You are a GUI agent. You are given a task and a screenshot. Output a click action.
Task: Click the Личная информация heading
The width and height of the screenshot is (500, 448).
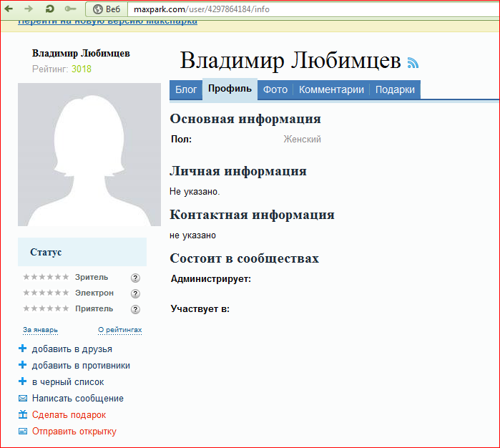tap(238, 171)
